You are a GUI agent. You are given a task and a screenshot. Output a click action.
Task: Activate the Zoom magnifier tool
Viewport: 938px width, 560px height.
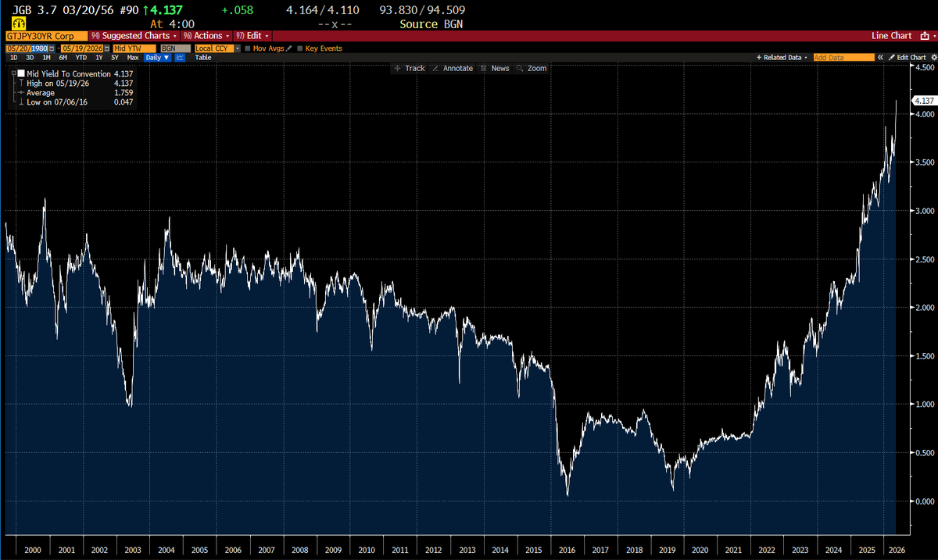click(532, 68)
